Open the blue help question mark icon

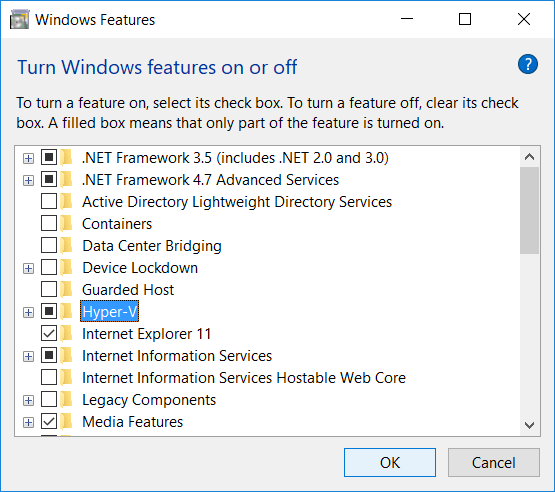527,64
